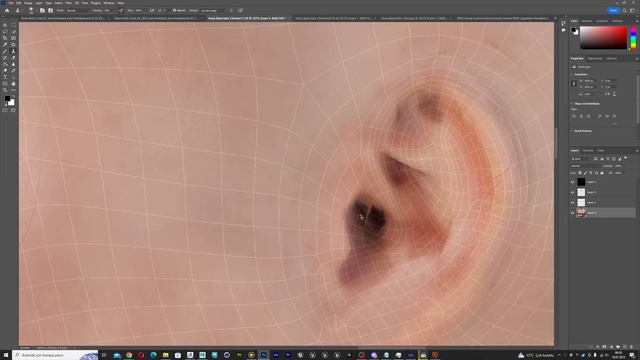Collapse the Quick Actions section
The image size is (640, 360).
coord(572,131)
